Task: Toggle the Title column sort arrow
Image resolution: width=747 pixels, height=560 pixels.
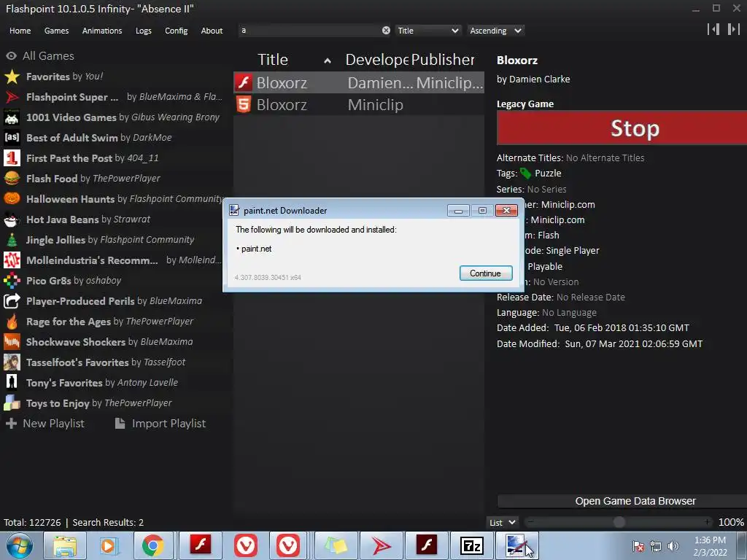Action: tap(328, 61)
